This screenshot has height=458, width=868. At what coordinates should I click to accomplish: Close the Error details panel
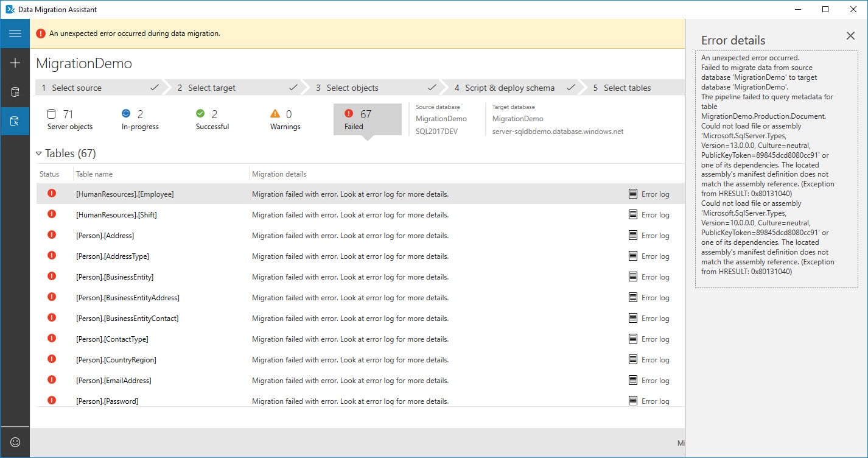[x=850, y=36]
